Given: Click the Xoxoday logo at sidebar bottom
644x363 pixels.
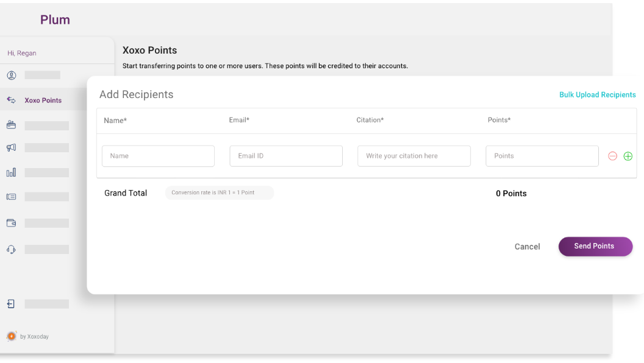Looking at the screenshot, I should (12, 336).
